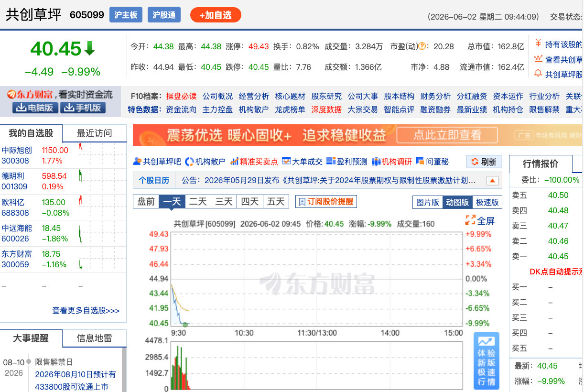
Task: Select 五天 chart tab
Action: pyautogui.click(x=276, y=201)
